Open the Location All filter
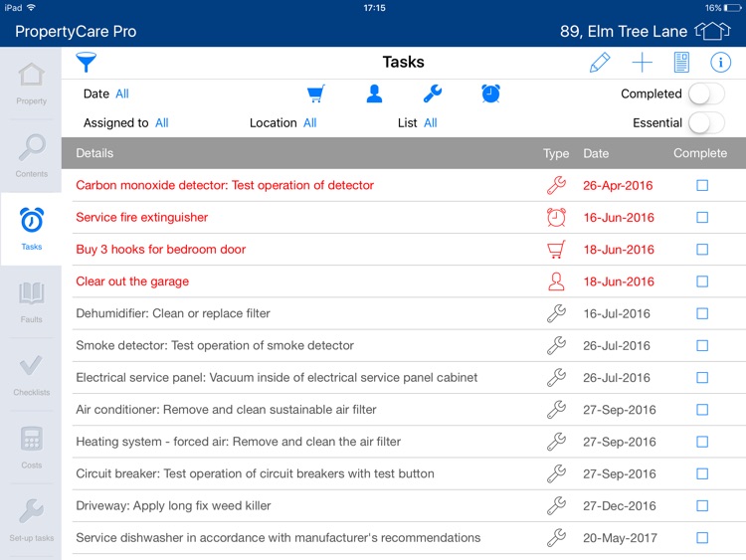The image size is (746, 560). tap(309, 122)
